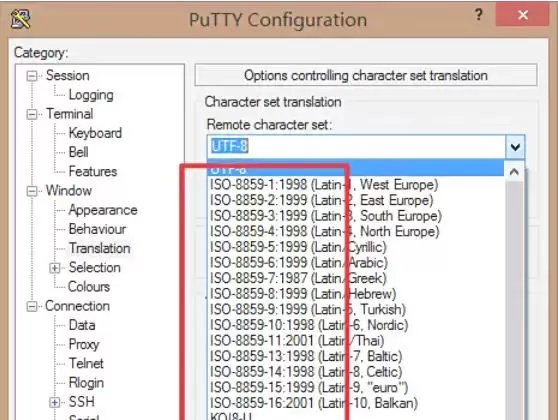Image resolution: width=558 pixels, height=420 pixels.
Task: Click the help question mark icon
Action: [x=479, y=15]
